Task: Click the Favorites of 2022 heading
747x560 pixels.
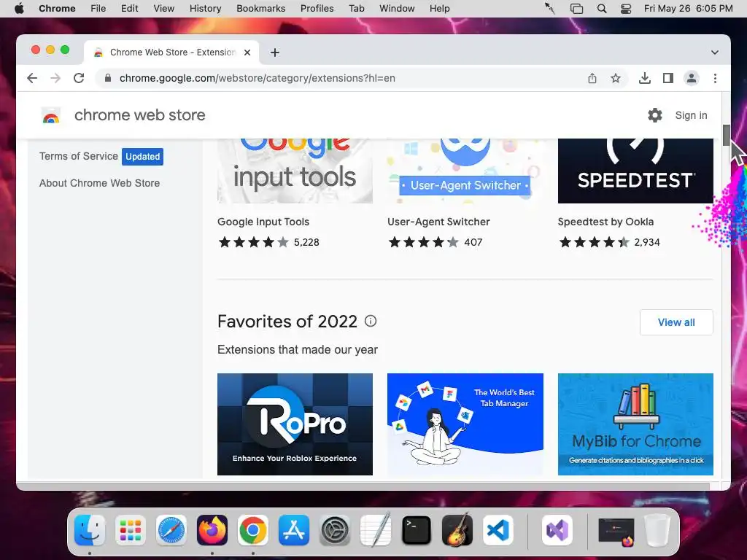Action: tap(287, 322)
